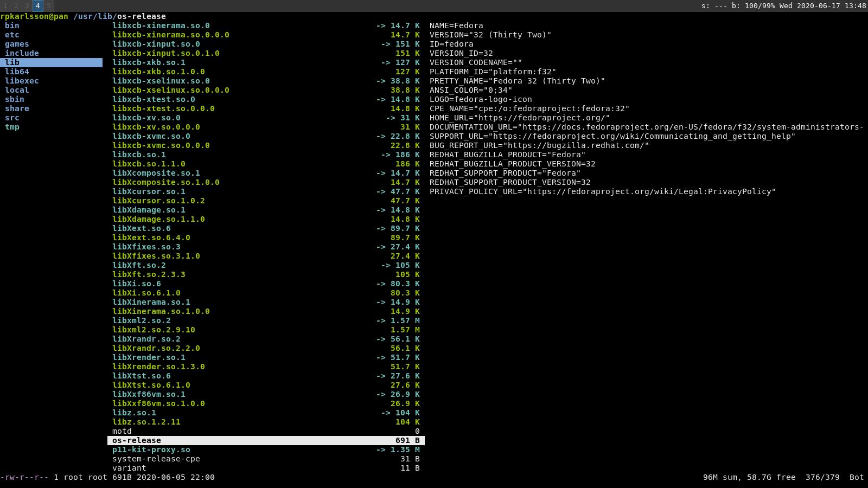
Task: Click the battery status 100/99% indicator
Action: [x=753, y=6]
